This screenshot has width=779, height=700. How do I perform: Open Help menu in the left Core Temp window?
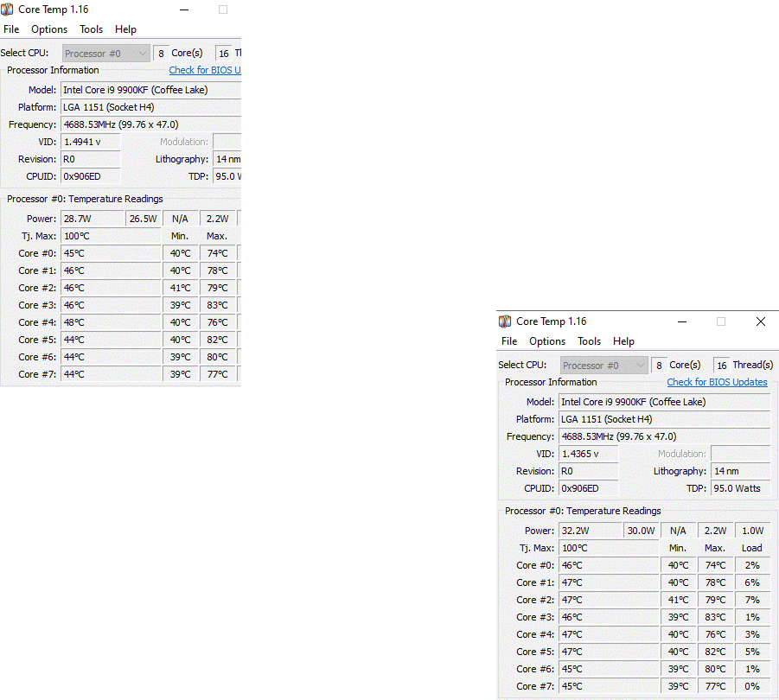(125, 29)
